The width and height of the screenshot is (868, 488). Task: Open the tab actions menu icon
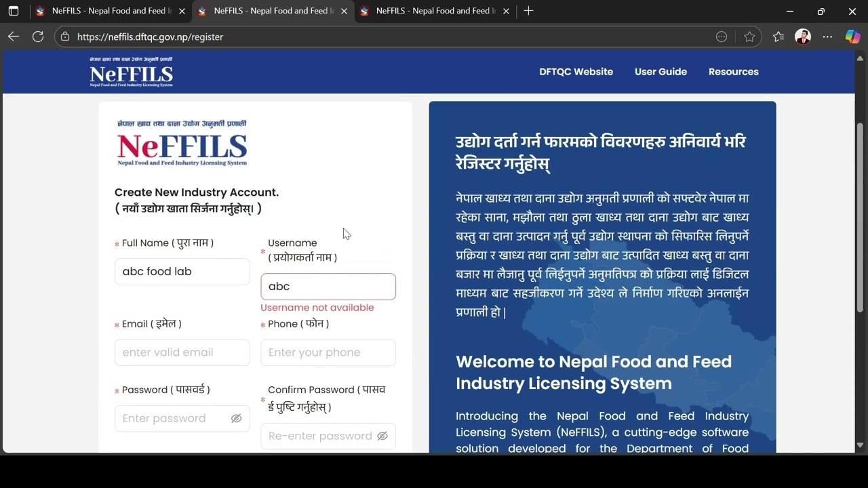[x=14, y=11]
